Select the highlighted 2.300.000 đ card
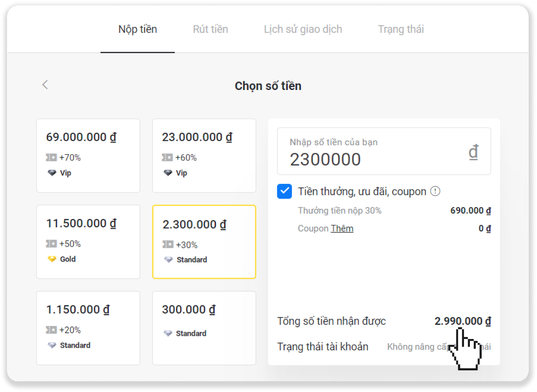537x392 pixels. (x=204, y=242)
